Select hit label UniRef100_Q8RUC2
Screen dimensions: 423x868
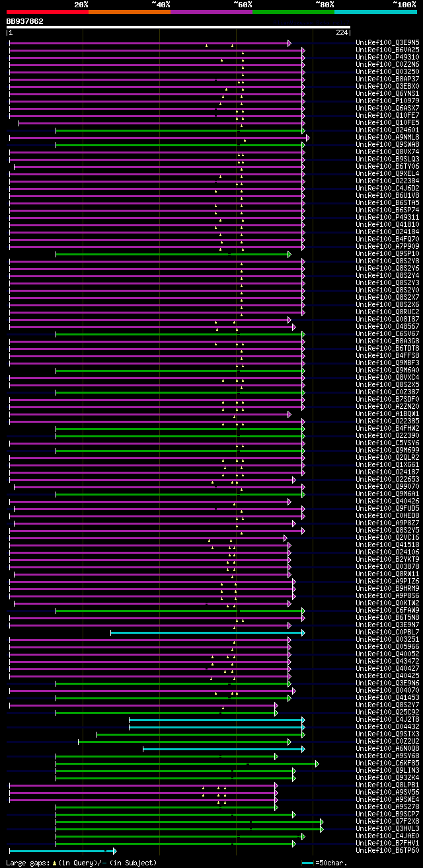pos(387,312)
